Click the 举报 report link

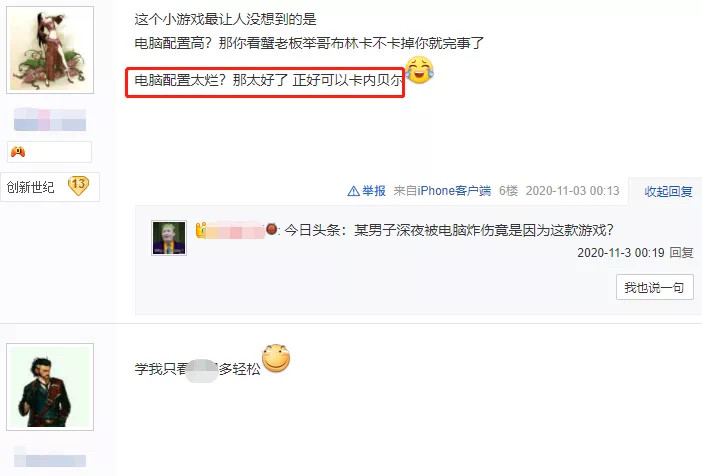click(374, 191)
